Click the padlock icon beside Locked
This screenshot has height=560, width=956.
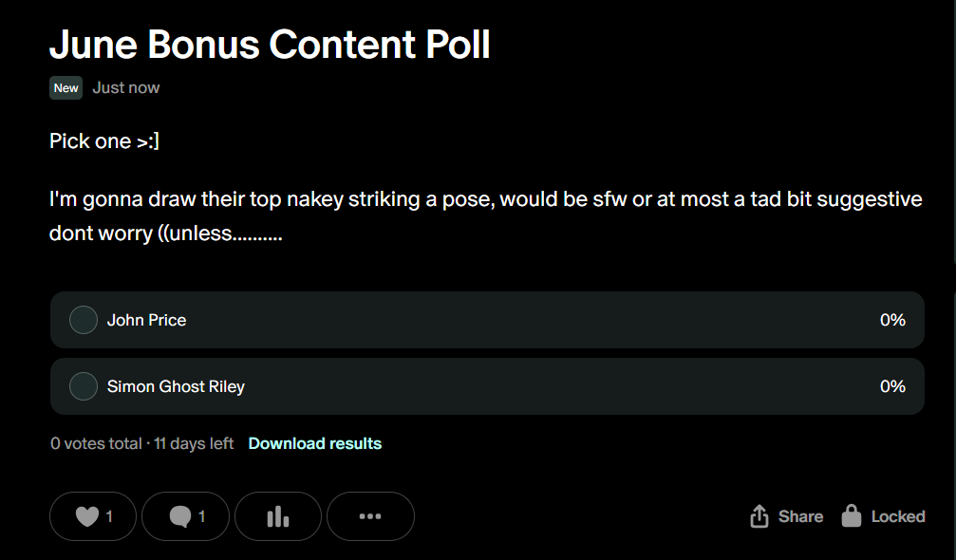(x=852, y=516)
